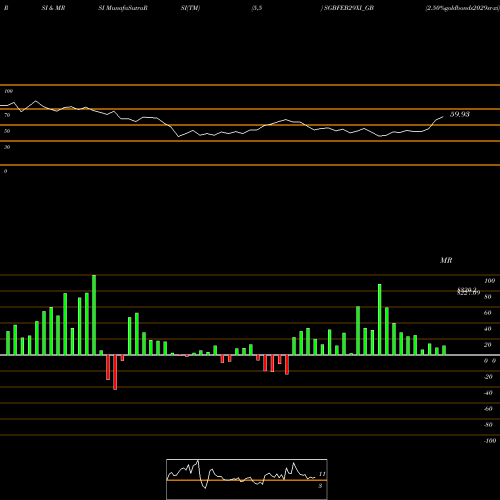Click the 'SI(TM)' header text

[190, 8]
